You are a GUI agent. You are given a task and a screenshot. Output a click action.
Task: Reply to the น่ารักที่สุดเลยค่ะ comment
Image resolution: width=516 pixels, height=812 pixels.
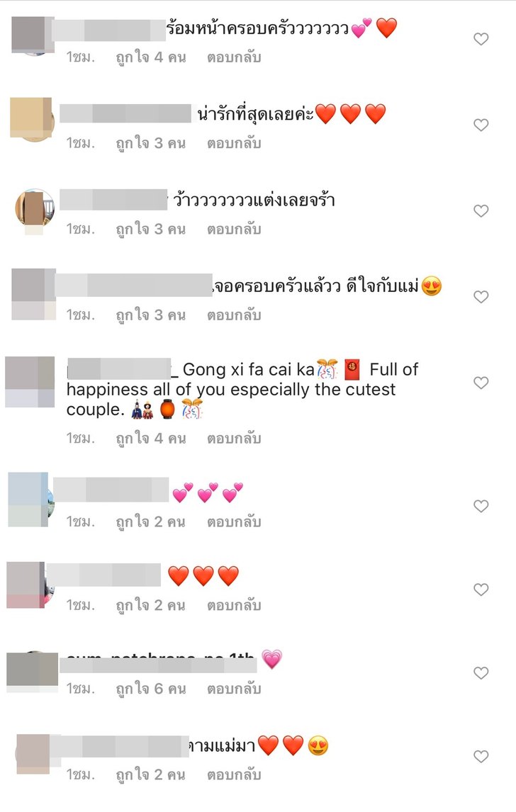pyautogui.click(x=234, y=143)
